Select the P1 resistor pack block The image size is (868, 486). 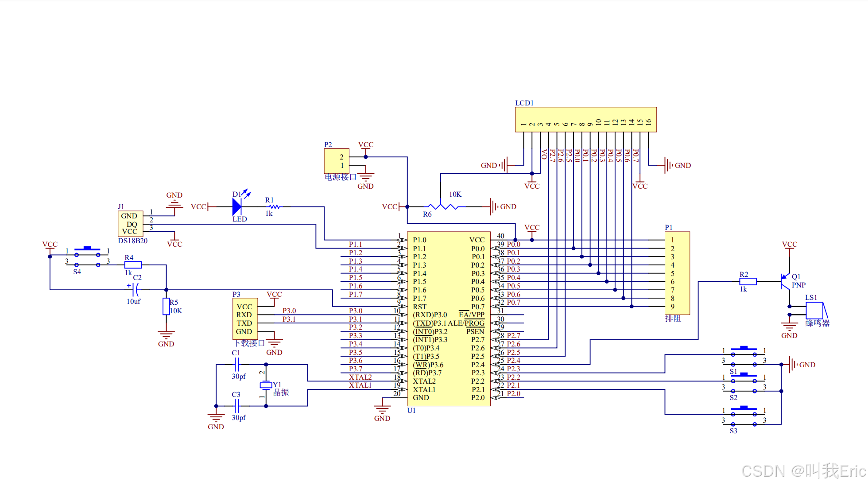[x=677, y=273]
